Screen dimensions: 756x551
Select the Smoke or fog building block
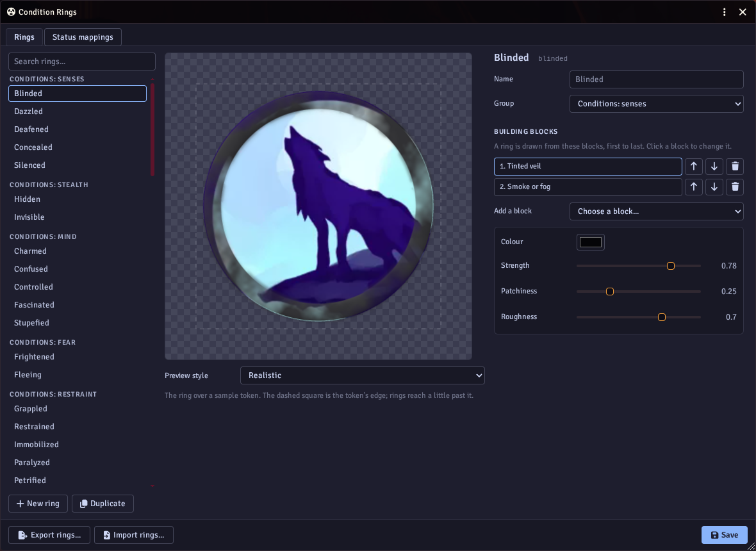coord(588,187)
